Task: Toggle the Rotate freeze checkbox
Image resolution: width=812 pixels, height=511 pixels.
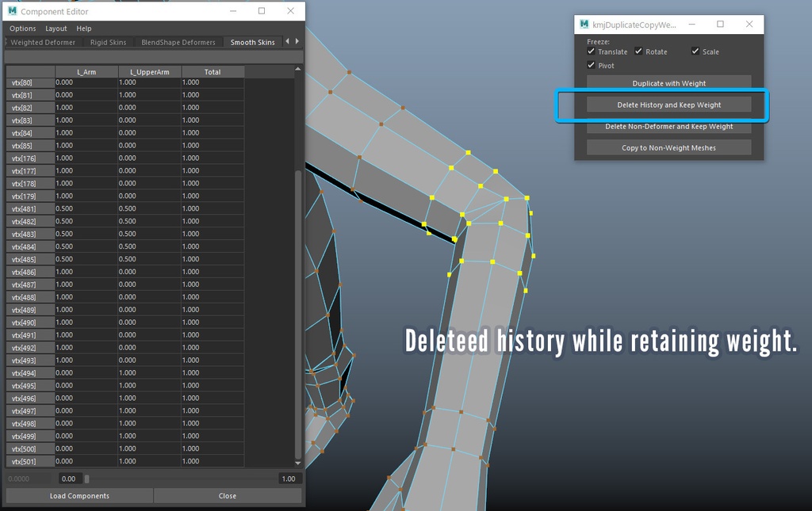Action: (638, 51)
